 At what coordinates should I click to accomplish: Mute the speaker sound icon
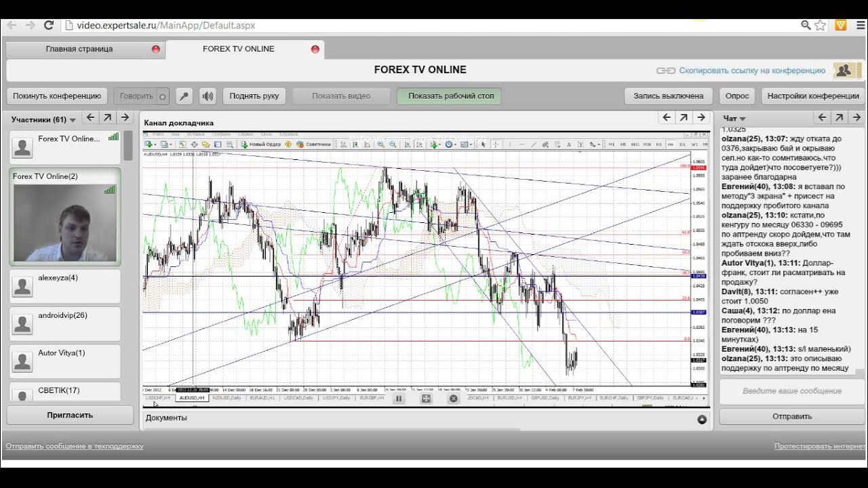pyautogui.click(x=208, y=96)
